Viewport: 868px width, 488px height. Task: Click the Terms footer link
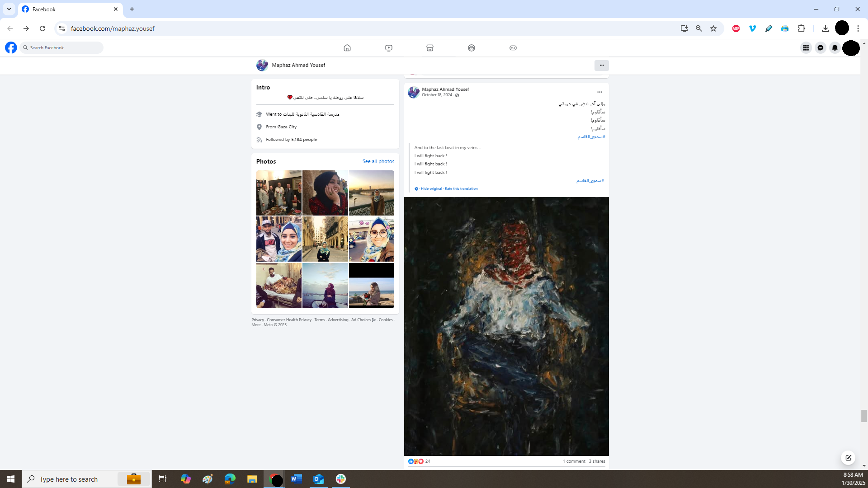coord(320,320)
